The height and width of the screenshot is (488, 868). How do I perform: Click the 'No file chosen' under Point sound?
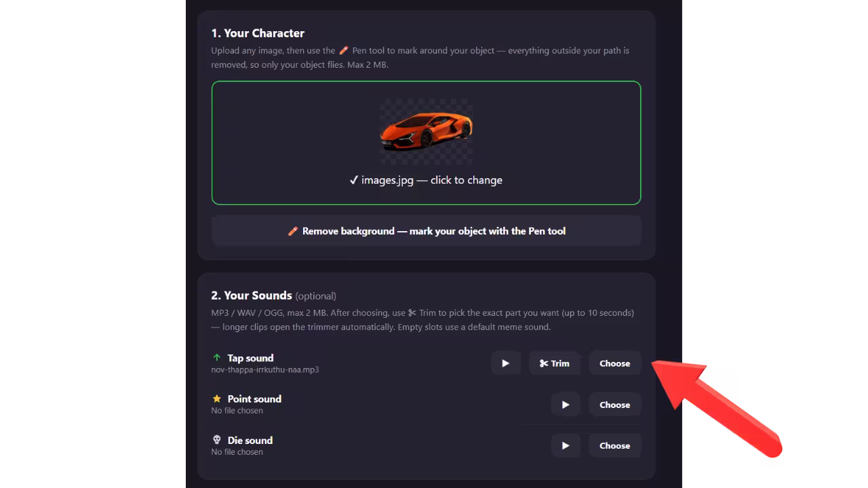[237, 411]
